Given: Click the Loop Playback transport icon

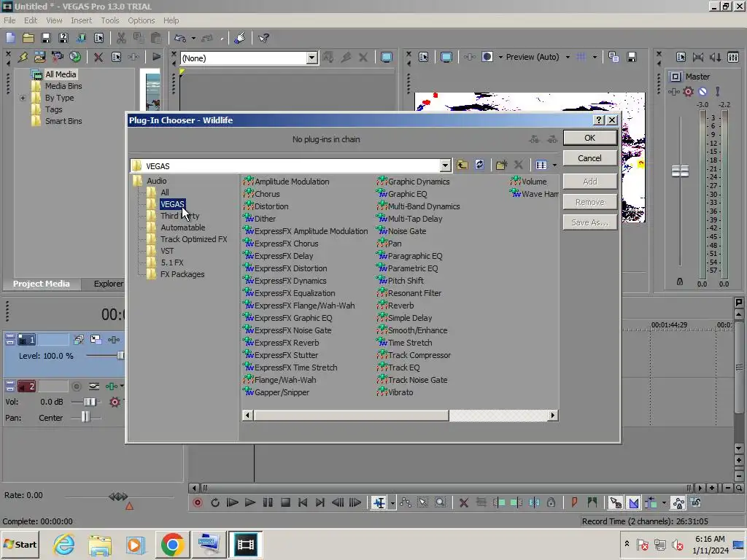Looking at the screenshot, I should [x=215, y=502].
